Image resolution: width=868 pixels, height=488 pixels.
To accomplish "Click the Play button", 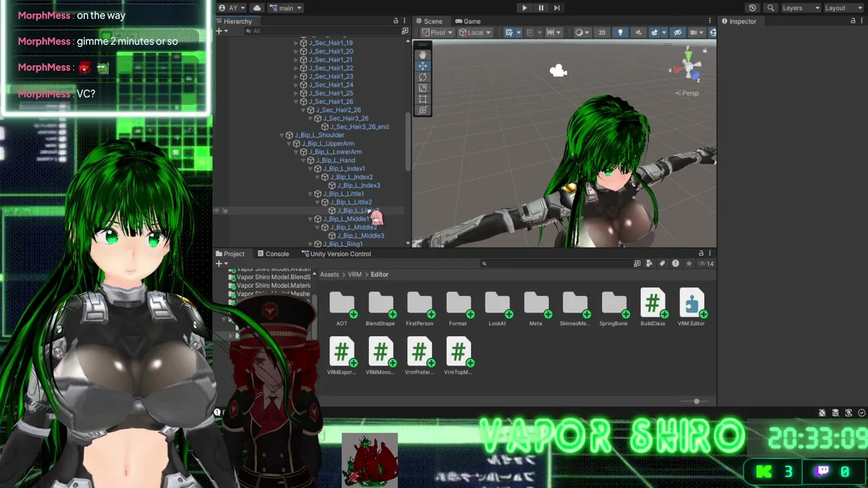I will (524, 8).
